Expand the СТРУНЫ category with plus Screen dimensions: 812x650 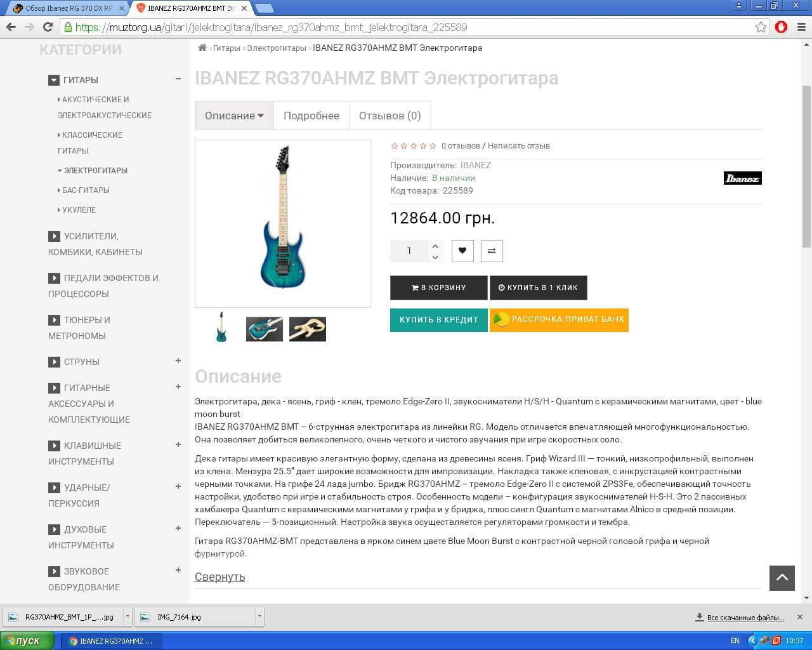178,361
